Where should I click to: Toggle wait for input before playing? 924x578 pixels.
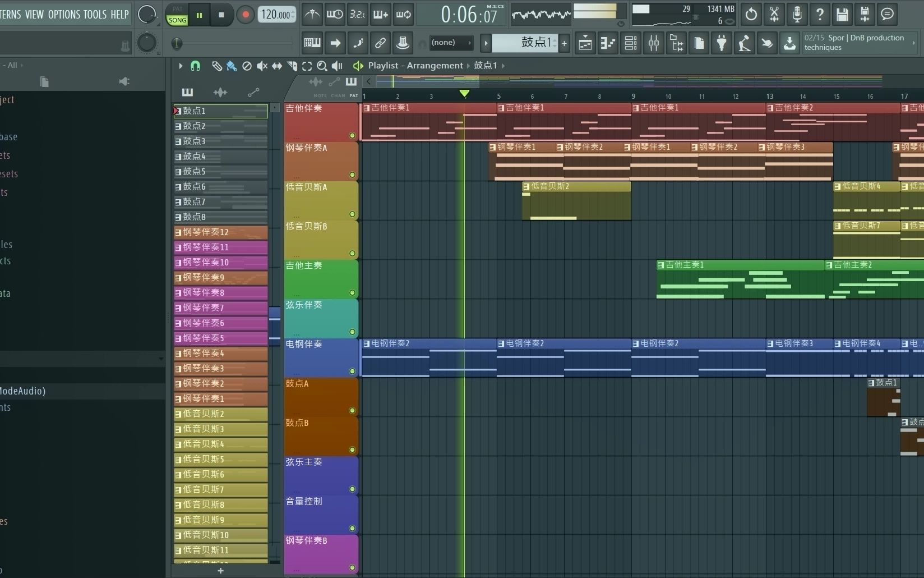(335, 15)
